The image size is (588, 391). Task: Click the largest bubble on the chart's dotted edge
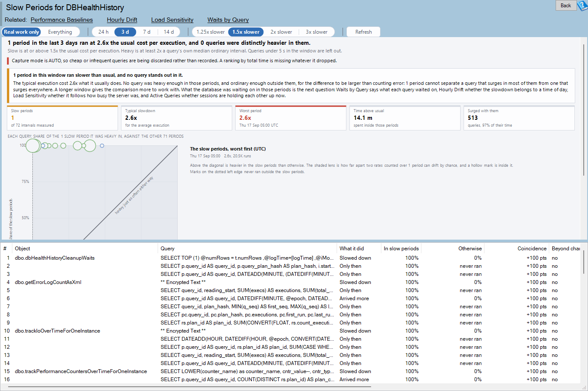[33, 145]
